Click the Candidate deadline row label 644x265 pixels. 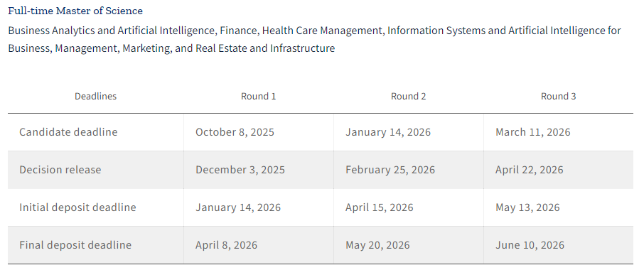[x=68, y=132]
